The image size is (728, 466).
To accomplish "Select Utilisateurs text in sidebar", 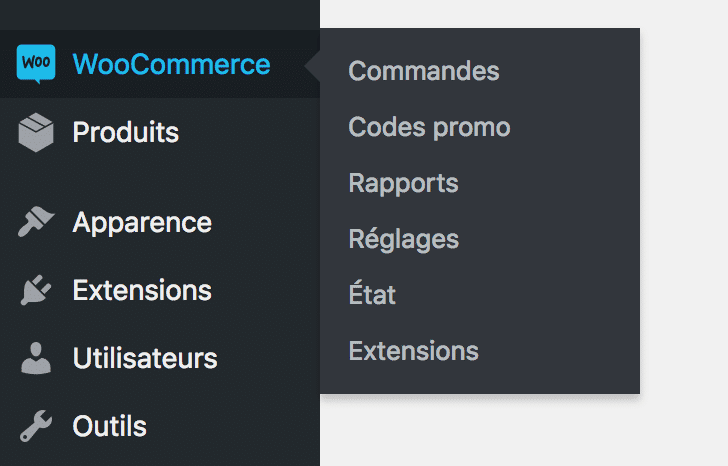I will click(145, 358).
